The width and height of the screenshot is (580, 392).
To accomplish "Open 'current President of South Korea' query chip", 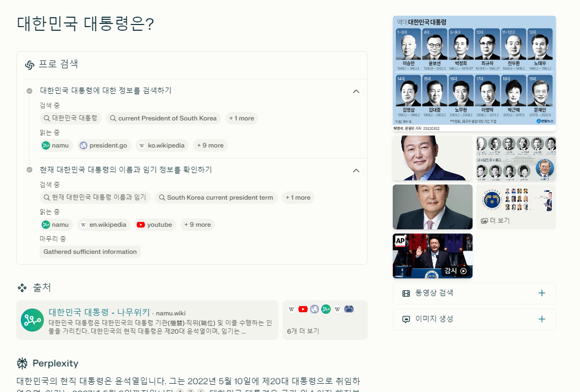I will (163, 118).
